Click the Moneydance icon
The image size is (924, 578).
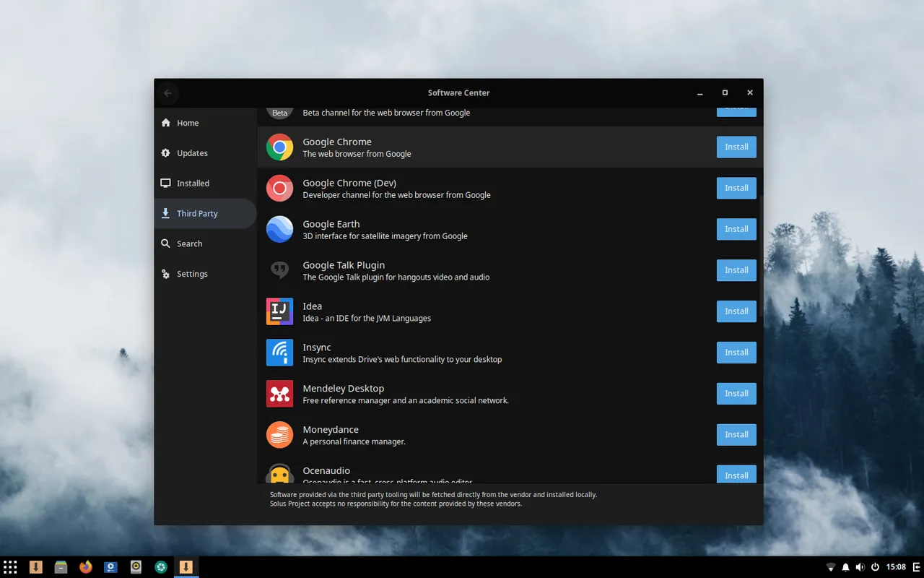(279, 435)
